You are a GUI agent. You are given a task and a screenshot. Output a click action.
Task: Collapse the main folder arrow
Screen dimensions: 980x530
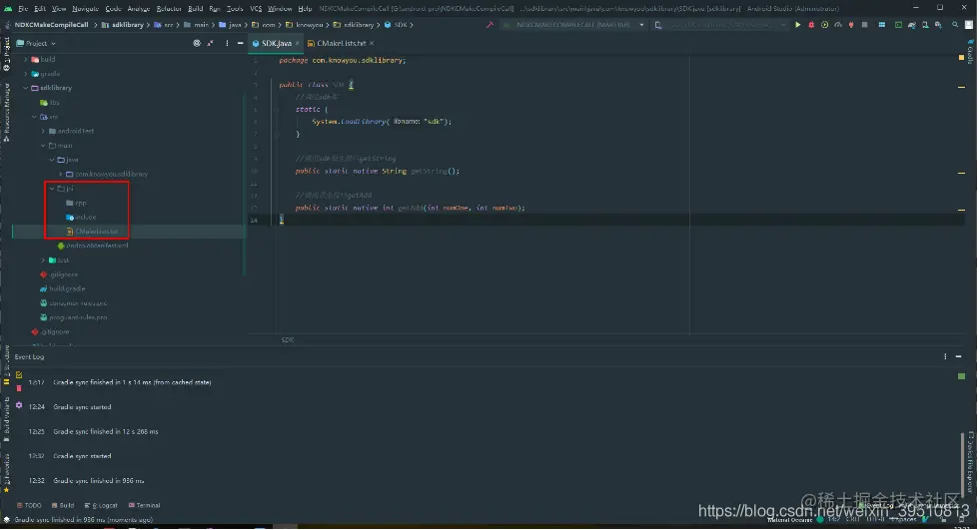pos(43,146)
